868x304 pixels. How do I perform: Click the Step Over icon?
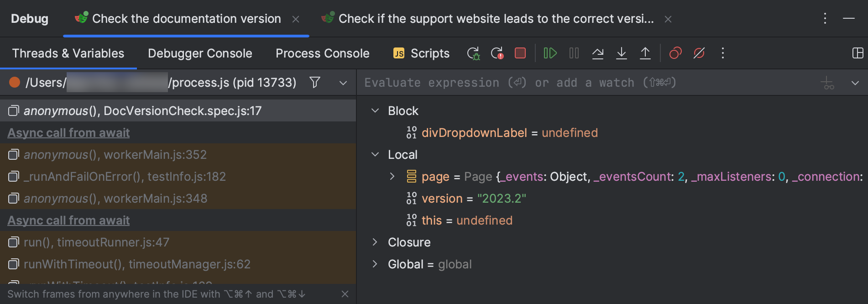pyautogui.click(x=597, y=53)
